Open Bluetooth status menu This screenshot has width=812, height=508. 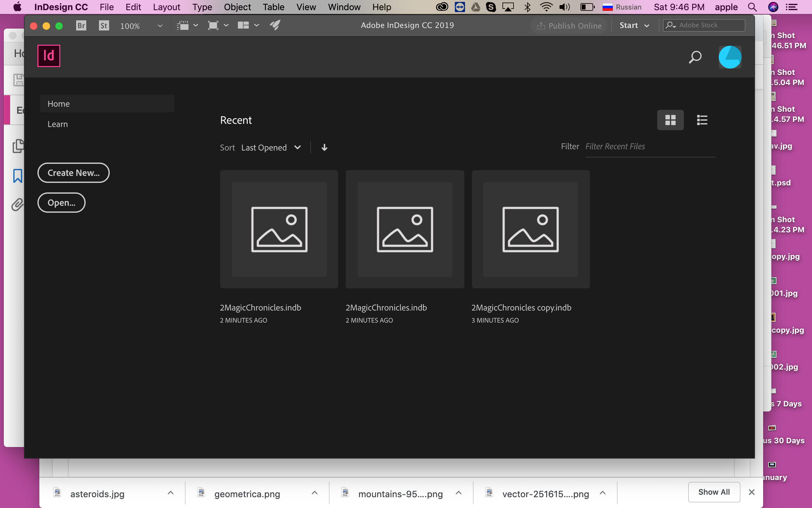click(x=527, y=7)
